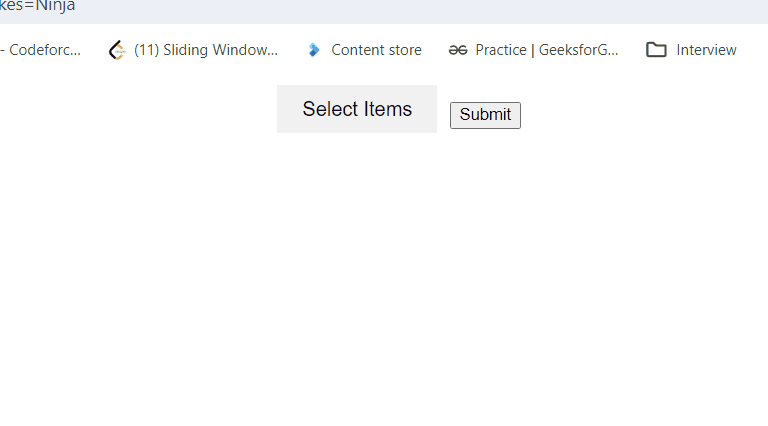Click the blue Content store bookmark icon
The image size is (768, 426).
[314, 50]
